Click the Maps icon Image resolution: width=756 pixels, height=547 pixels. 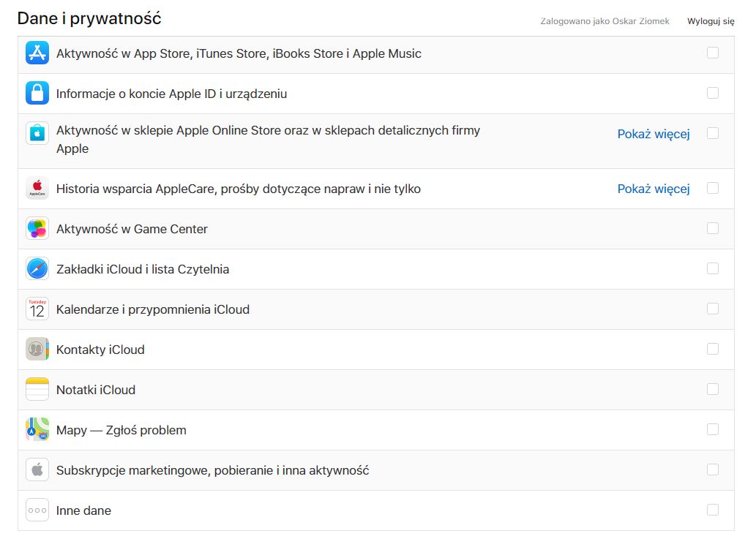point(37,429)
